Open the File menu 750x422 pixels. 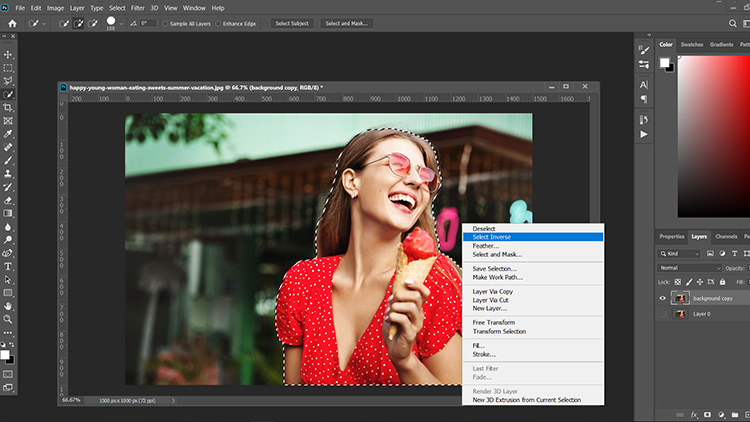(20, 8)
